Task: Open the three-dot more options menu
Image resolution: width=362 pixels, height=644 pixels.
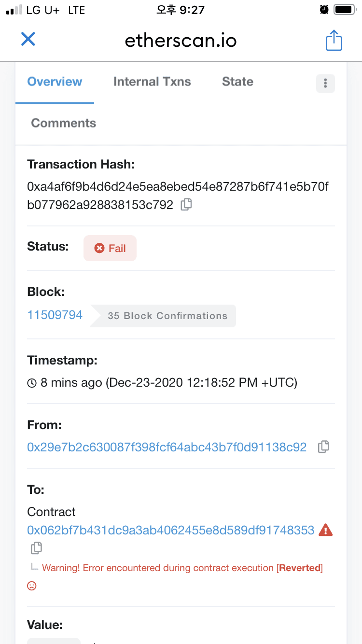Action: click(325, 83)
